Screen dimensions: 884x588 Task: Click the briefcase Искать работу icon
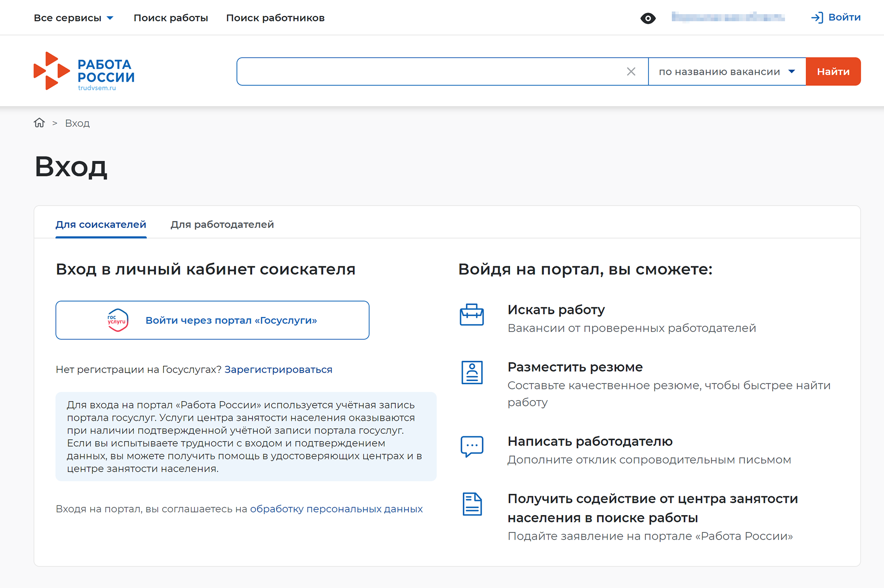pos(472,315)
